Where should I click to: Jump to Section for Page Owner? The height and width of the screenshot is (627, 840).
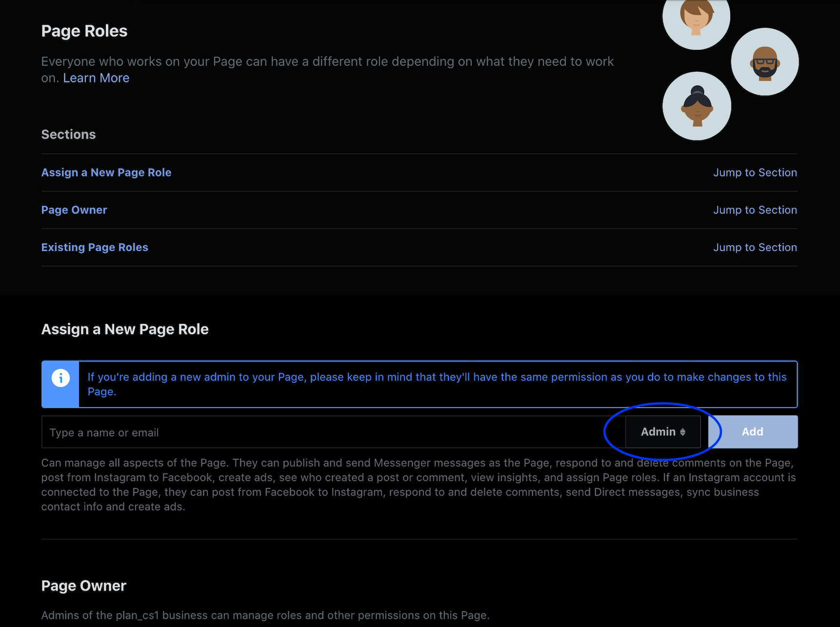pyautogui.click(x=755, y=210)
